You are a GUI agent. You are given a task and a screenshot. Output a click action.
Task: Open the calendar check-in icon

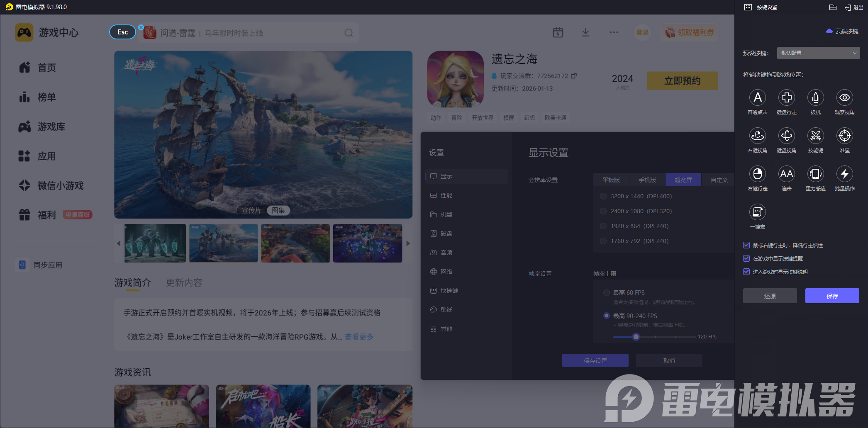click(x=558, y=32)
